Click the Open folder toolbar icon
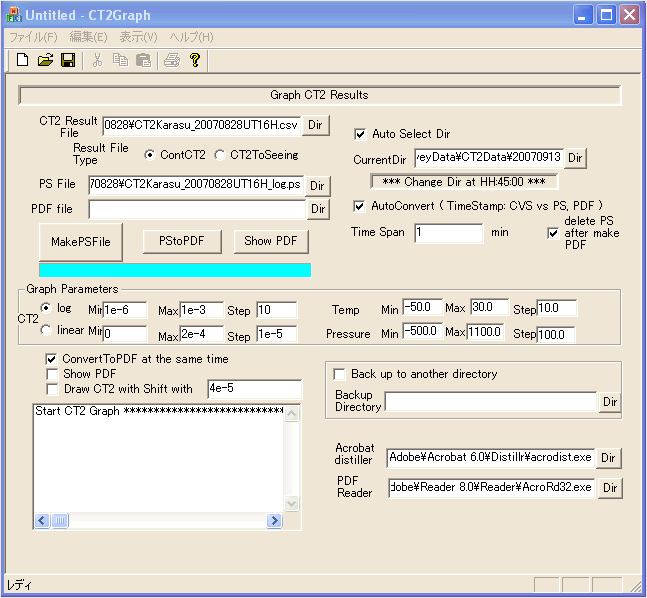 click(x=45, y=60)
